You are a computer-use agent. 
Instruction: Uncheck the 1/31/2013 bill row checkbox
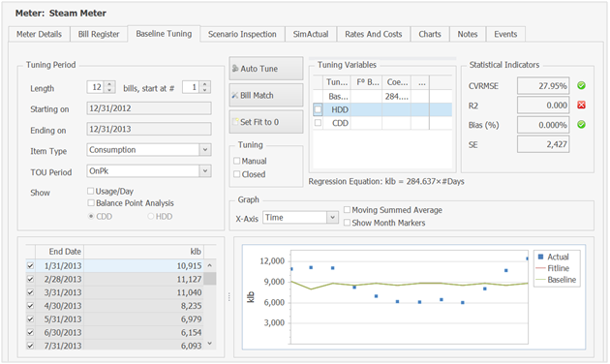30,266
